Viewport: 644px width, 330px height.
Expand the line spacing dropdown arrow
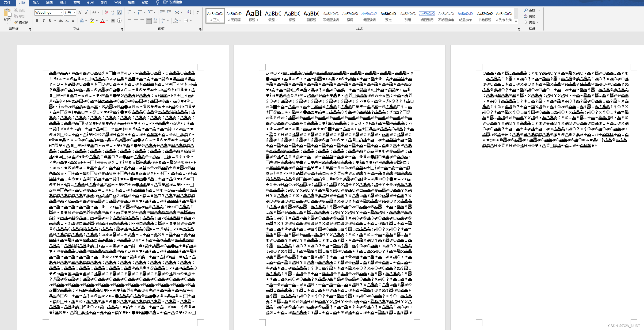[168, 21]
